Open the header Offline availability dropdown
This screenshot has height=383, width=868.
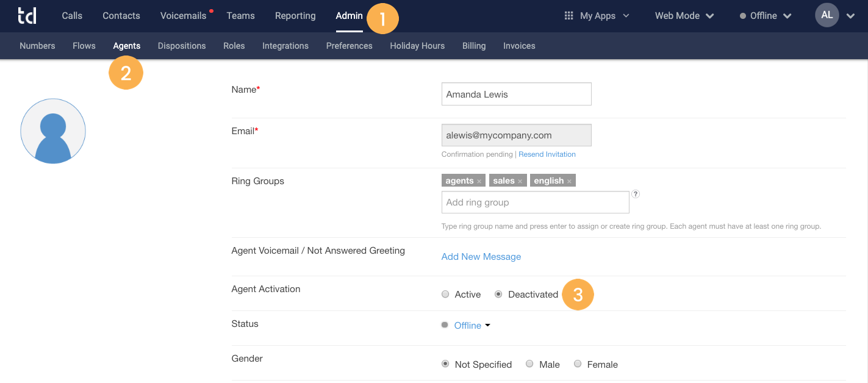pyautogui.click(x=766, y=16)
